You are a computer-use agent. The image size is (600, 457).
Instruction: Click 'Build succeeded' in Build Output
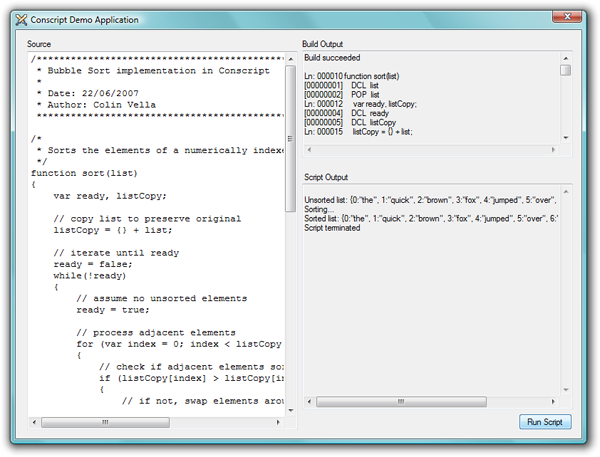coord(332,58)
